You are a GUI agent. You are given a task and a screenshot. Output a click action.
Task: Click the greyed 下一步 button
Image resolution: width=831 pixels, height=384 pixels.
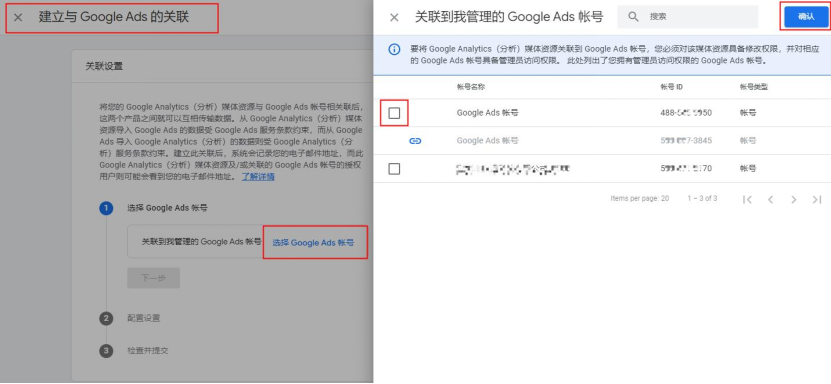153,278
